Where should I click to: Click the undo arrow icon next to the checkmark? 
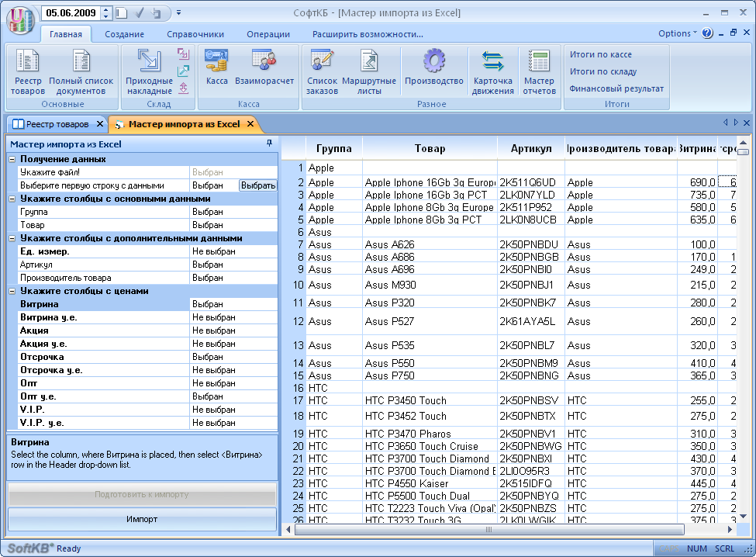[156, 13]
